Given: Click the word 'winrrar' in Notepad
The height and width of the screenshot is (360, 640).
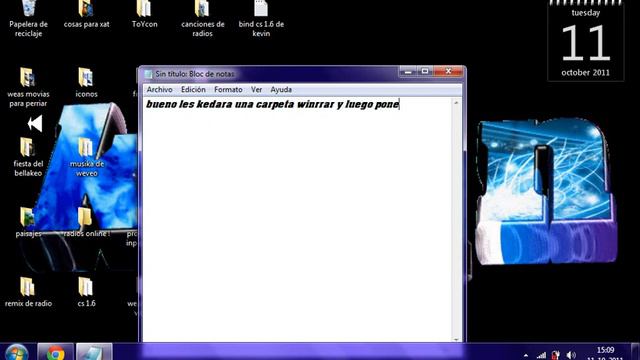Looking at the screenshot, I should tap(316, 104).
